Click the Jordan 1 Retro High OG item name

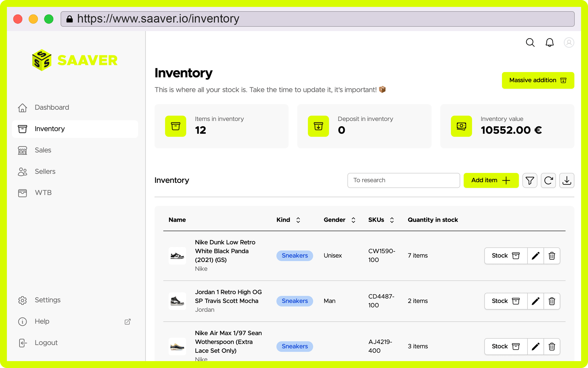pos(228,296)
